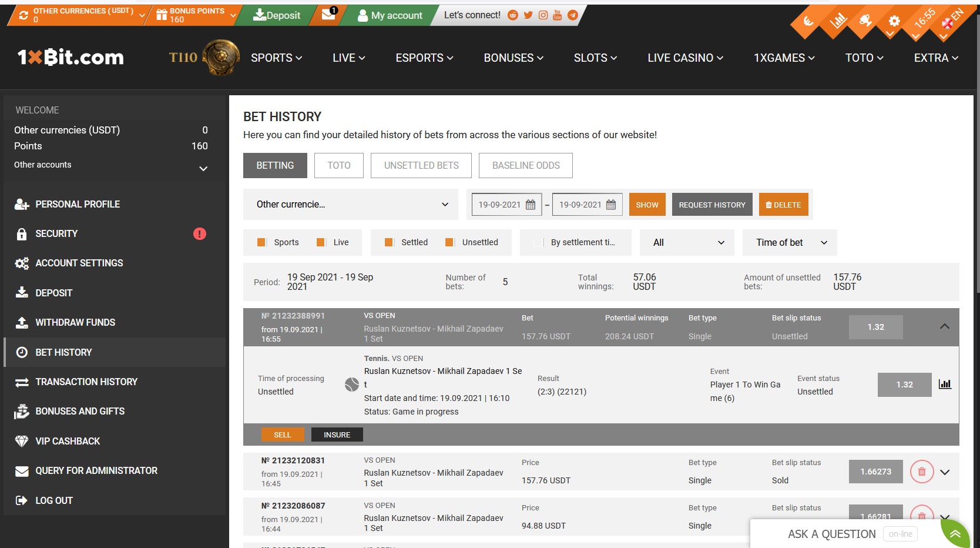980x548 pixels.
Task: Click SELL on the unsettled bet
Action: tap(283, 435)
